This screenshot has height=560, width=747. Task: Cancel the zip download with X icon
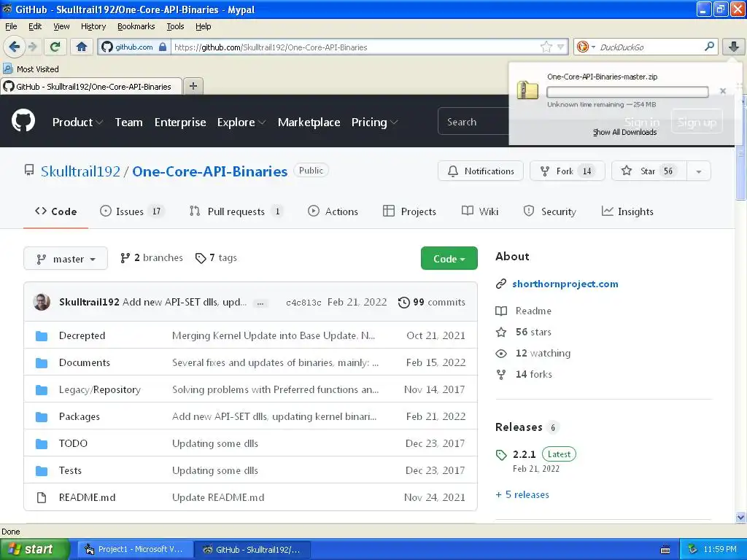tap(723, 91)
